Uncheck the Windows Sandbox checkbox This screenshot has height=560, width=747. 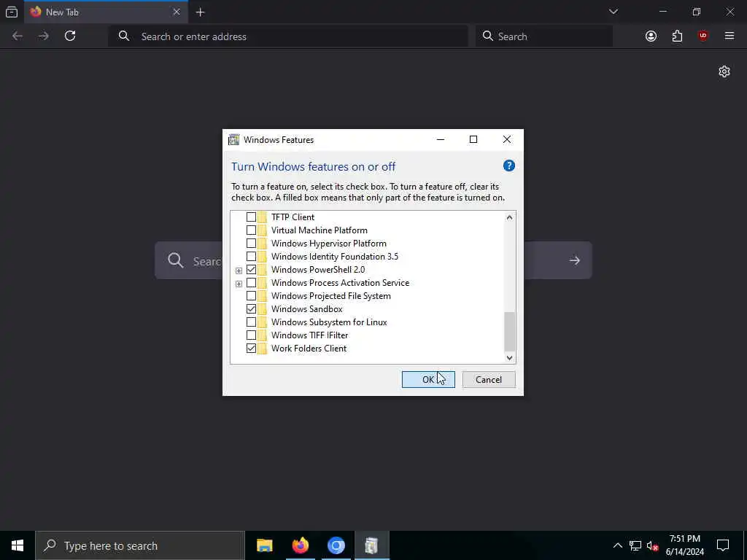[x=251, y=309]
